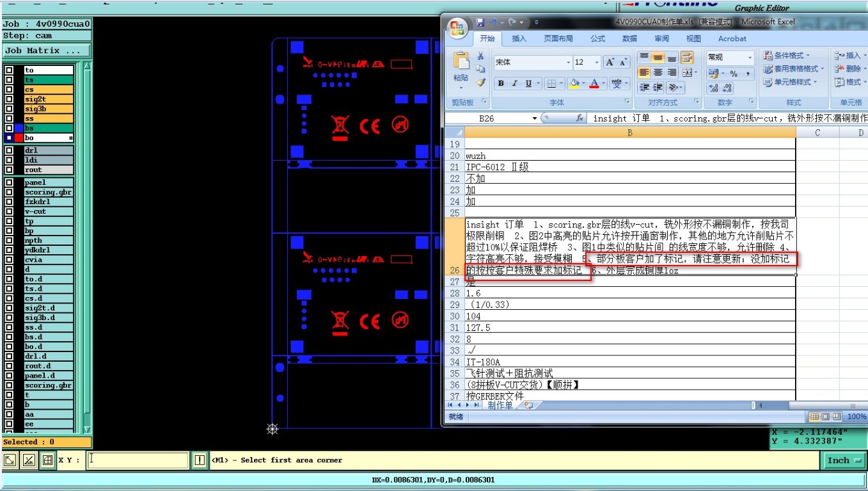Switch to the 审阅 ribbon tab
Image resolution: width=868 pixels, height=491 pixels.
[662, 39]
